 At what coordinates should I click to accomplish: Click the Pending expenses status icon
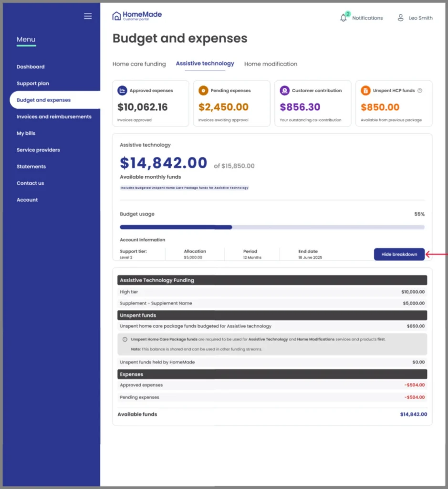[x=203, y=91]
